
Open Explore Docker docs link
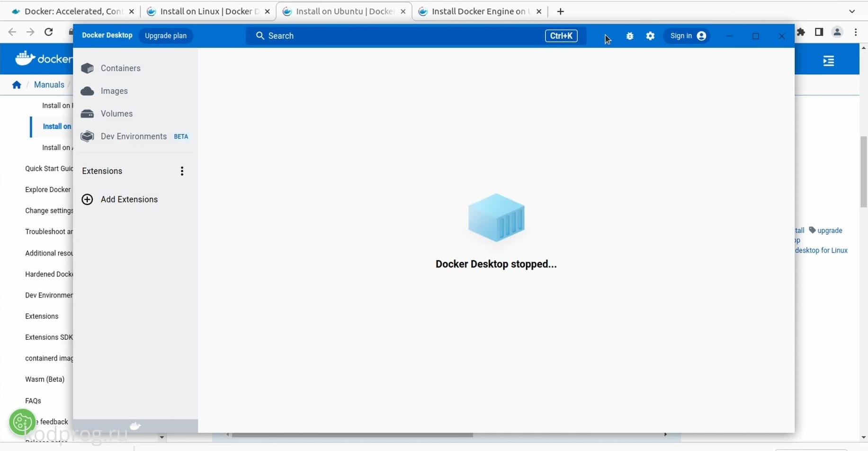click(x=48, y=189)
